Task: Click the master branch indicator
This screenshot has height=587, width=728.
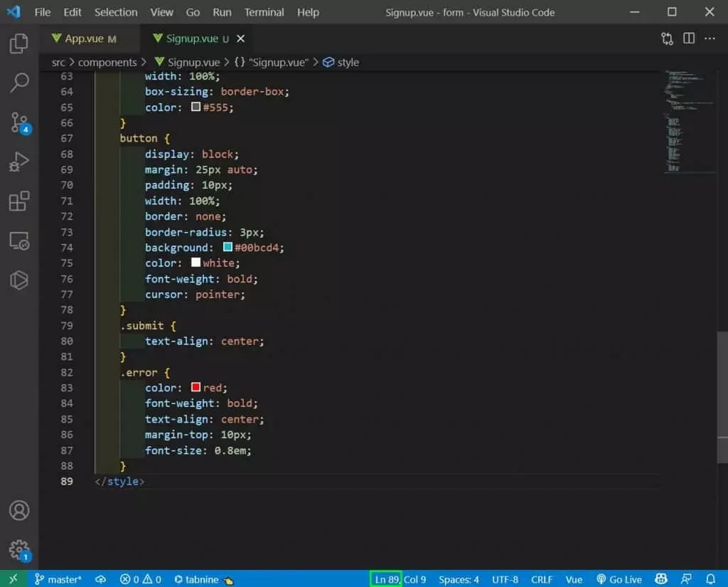Action: tap(58, 578)
